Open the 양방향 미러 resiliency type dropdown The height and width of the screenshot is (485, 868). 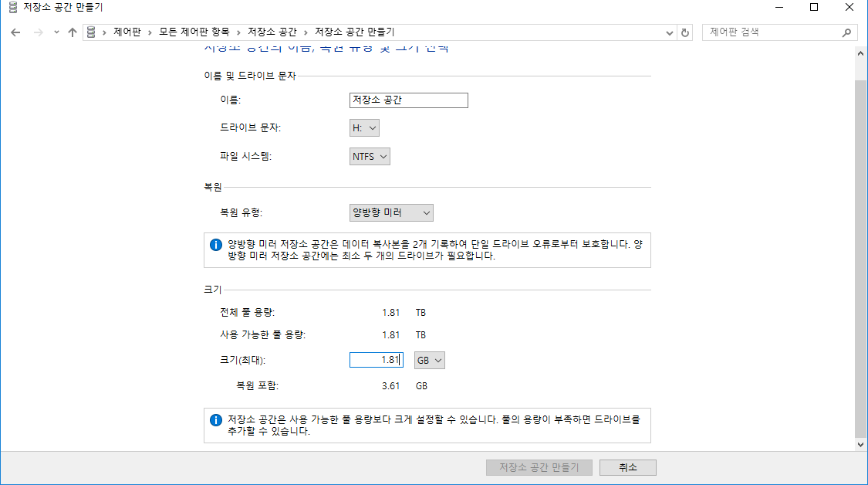tap(391, 213)
